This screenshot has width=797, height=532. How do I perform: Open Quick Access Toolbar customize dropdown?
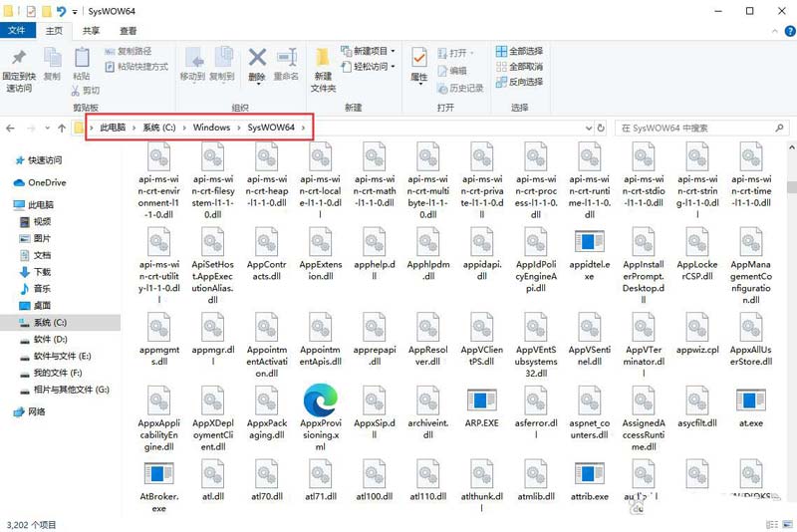(x=75, y=11)
